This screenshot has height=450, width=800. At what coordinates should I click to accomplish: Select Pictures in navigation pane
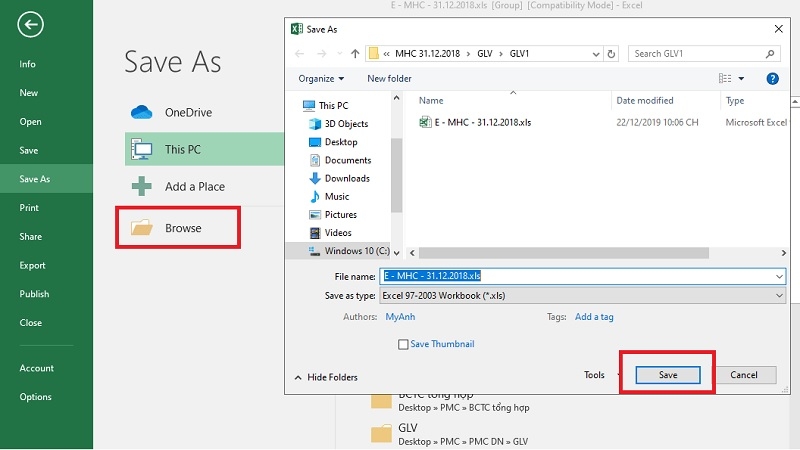coord(340,214)
